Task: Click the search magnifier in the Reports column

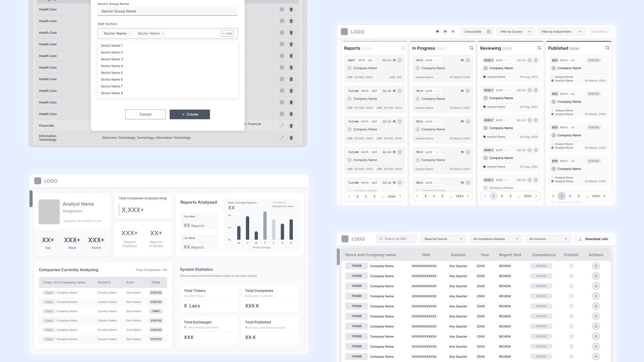Action: coord(403,48)
